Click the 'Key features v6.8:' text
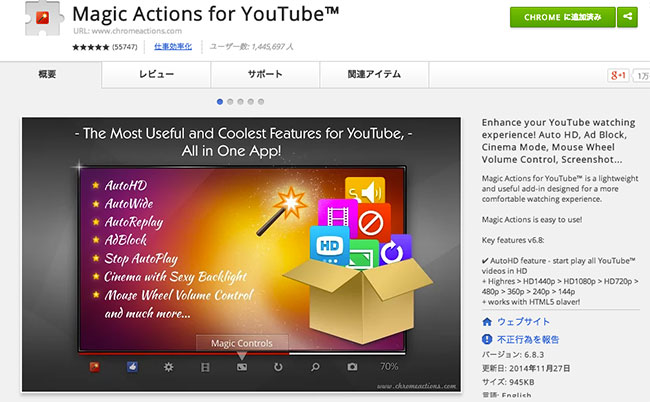The image size is (650, 402). pos(513,240)
